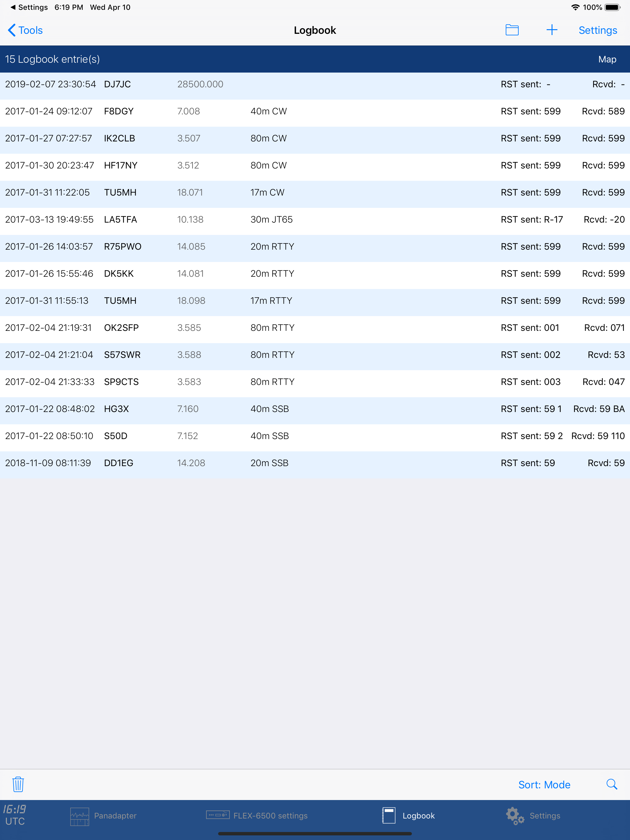
Task: Tap the Wi-Fi status icon
Action: pos(575,7)
